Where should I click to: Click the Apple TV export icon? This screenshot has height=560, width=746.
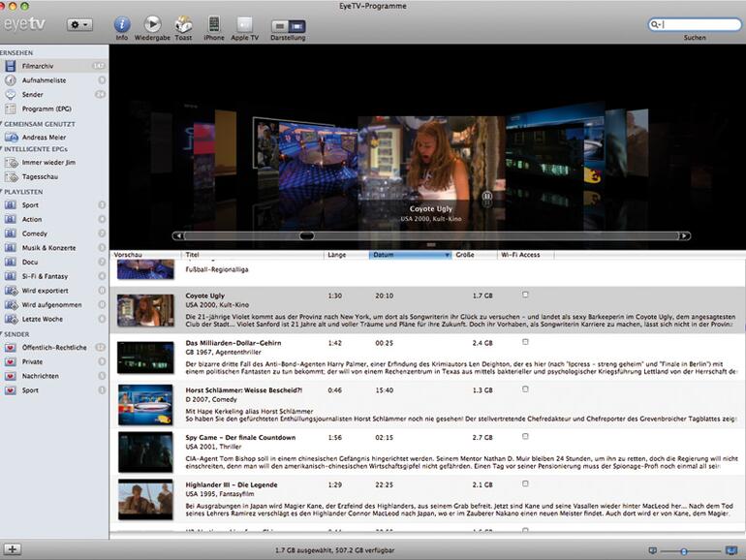(x=244, y=24)
